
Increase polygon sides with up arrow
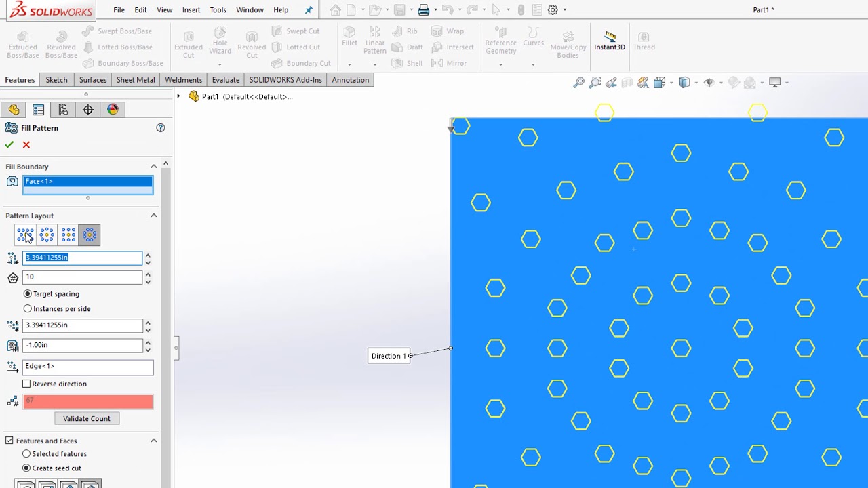pyautogui.click(x=148, y=274)
